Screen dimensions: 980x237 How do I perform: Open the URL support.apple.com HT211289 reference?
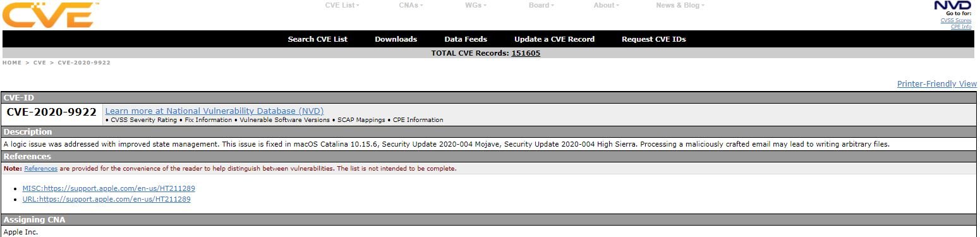(106, 199)
